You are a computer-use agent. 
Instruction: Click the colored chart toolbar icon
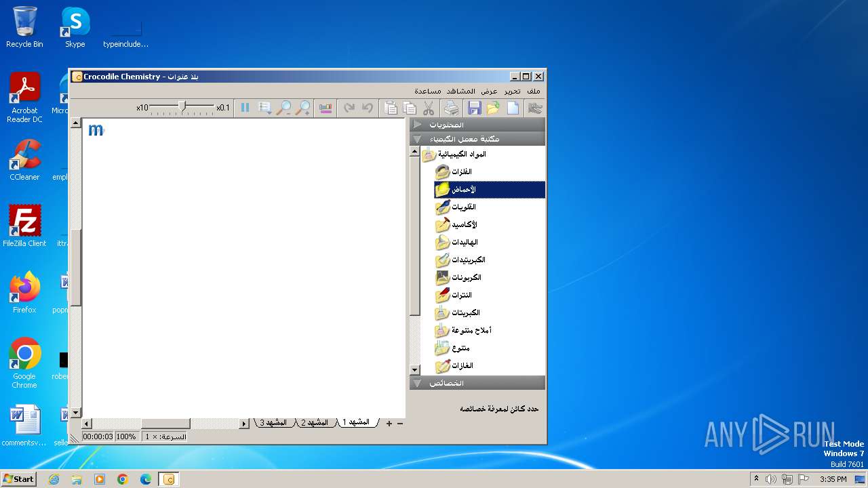[x=325, y=108]
